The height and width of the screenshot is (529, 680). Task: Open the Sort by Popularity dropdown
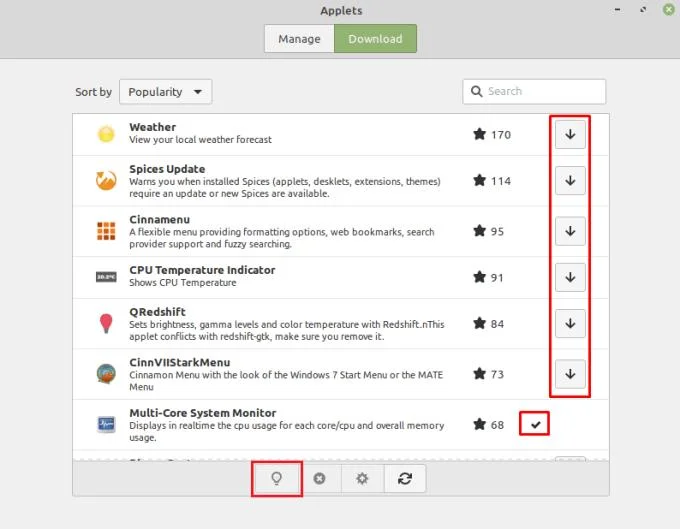coord(165,91)
